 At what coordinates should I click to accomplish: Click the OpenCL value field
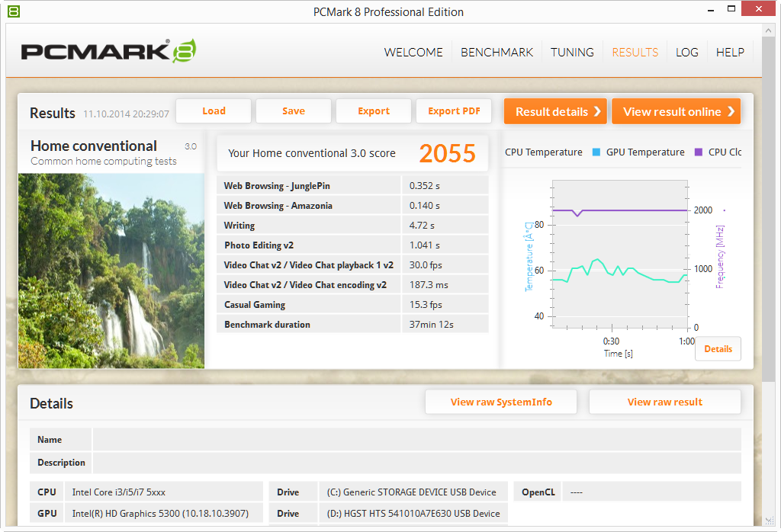pos(651,492)
